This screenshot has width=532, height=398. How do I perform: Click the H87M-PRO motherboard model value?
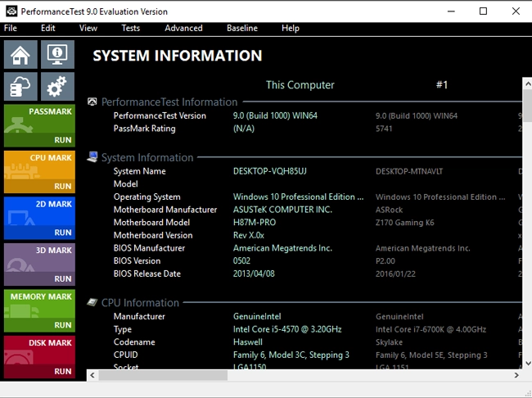(255, 223)
